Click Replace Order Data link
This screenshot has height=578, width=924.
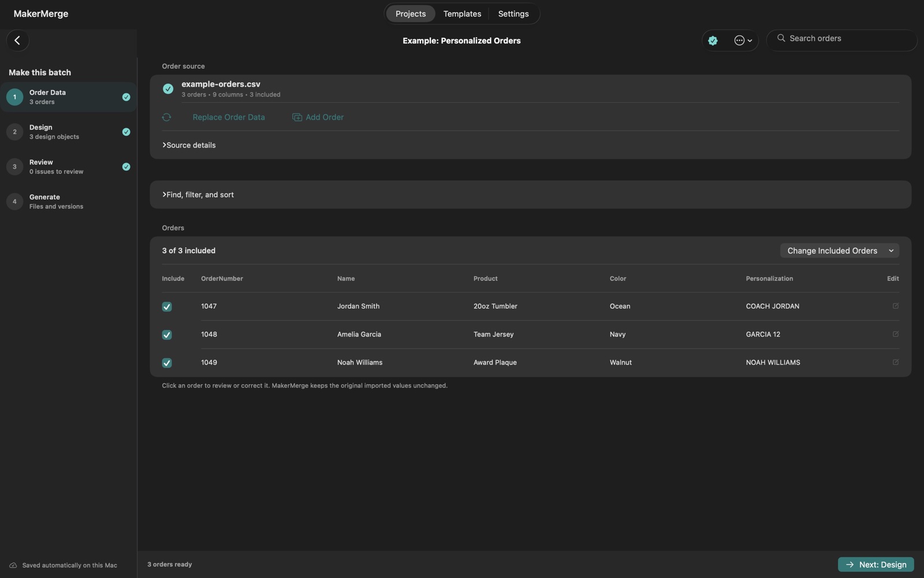pyautogui.click(x=229, y=117)
